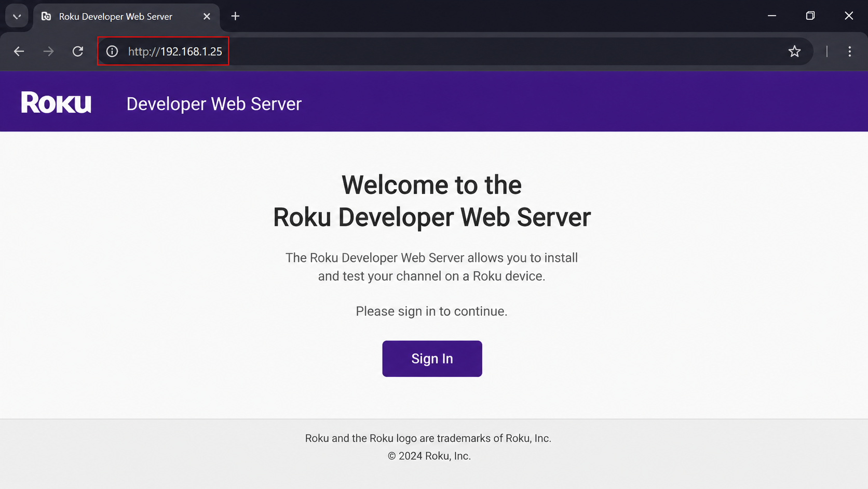This screenshot has width=868, height=489.
Task: Restore down the browser window
Action: click(x=810, y=16)
